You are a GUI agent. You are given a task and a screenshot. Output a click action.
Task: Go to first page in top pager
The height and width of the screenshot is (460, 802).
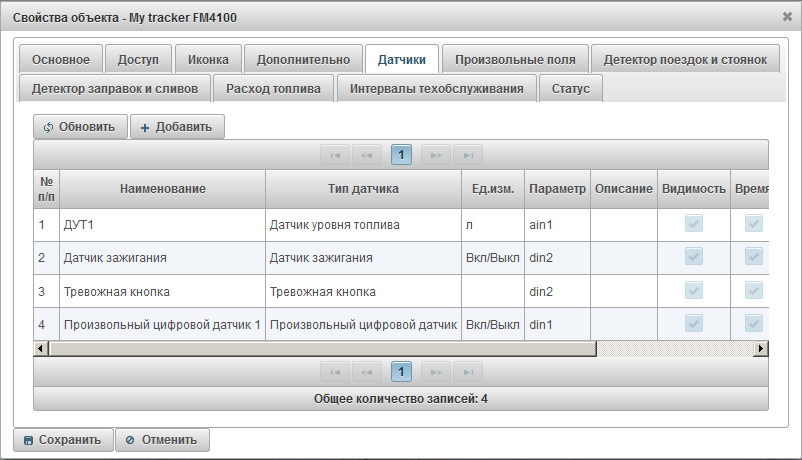(x=334, y=155)
